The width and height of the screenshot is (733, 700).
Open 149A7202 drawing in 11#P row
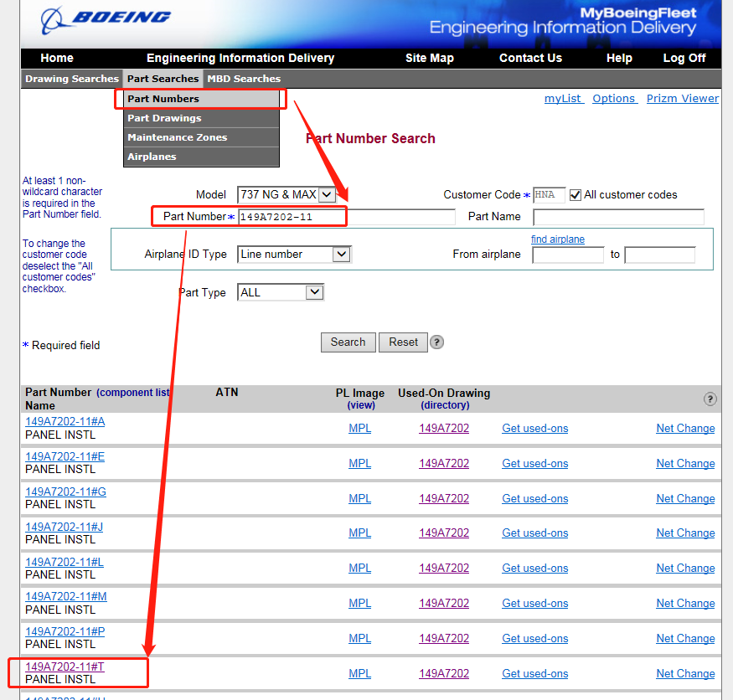tap(444, 639)
